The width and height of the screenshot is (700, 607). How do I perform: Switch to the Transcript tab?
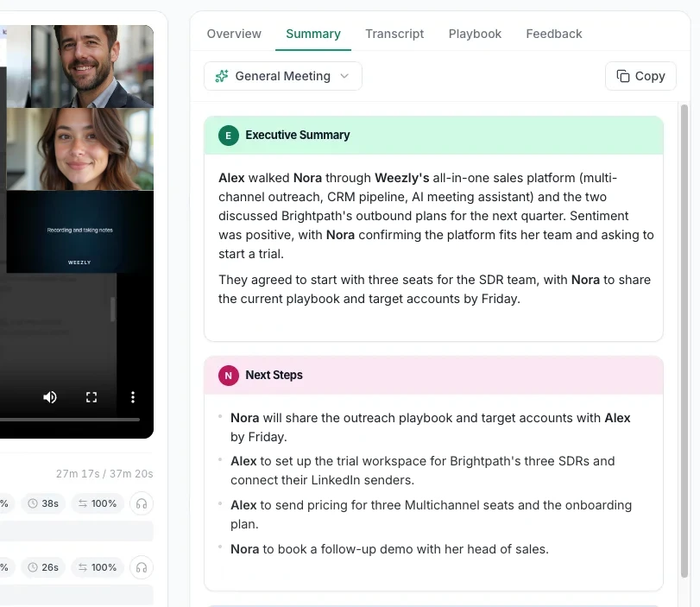394,34
